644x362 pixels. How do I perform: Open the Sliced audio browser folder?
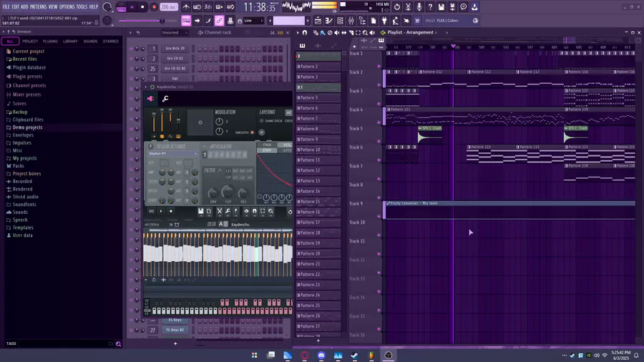pyautogui.click(x=22, y=197)
